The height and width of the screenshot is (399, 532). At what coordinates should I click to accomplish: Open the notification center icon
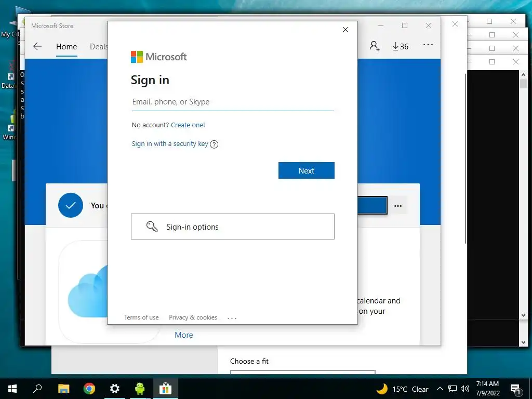pyautogui.click(x=516, y=389)
